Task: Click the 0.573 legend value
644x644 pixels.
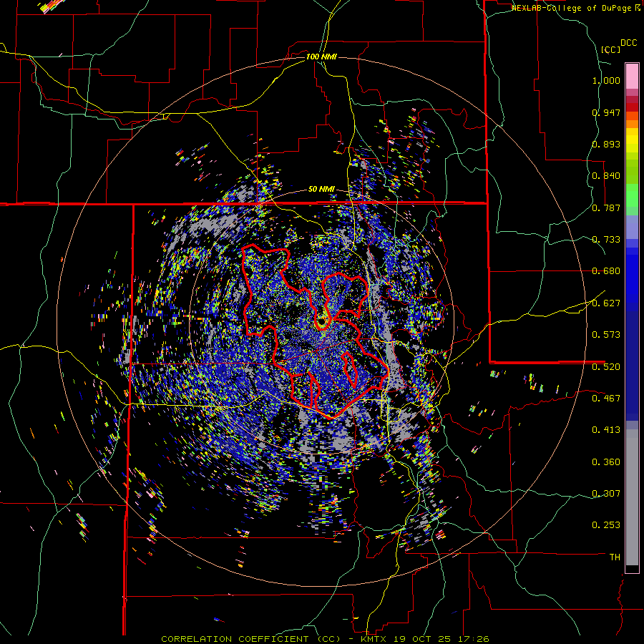Action: tap(606, 334)
